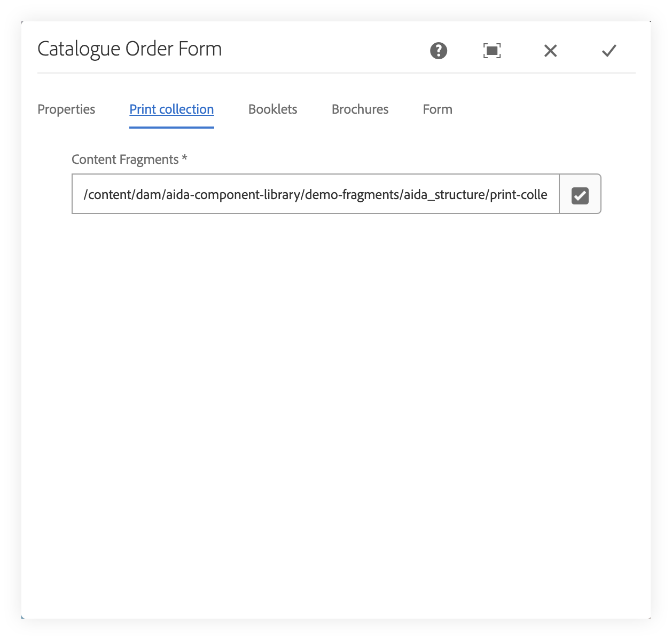Select the Form tab
The image size is (672, 640).
click(x=437, y=109)
